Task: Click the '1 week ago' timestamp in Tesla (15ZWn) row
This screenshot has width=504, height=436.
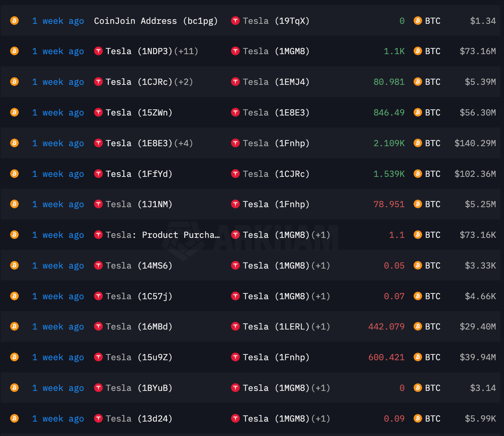Action: pos(58,113)
